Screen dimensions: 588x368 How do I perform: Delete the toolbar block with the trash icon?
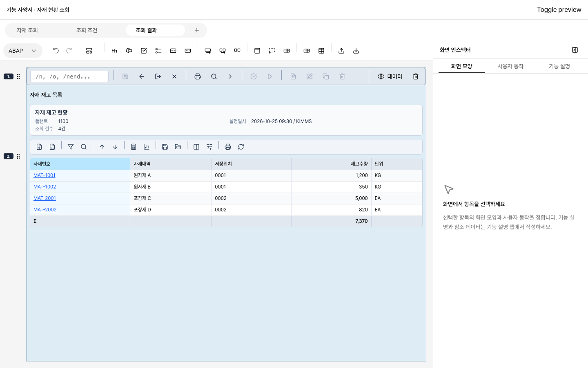pyautogui.click(x=416, y=76)
